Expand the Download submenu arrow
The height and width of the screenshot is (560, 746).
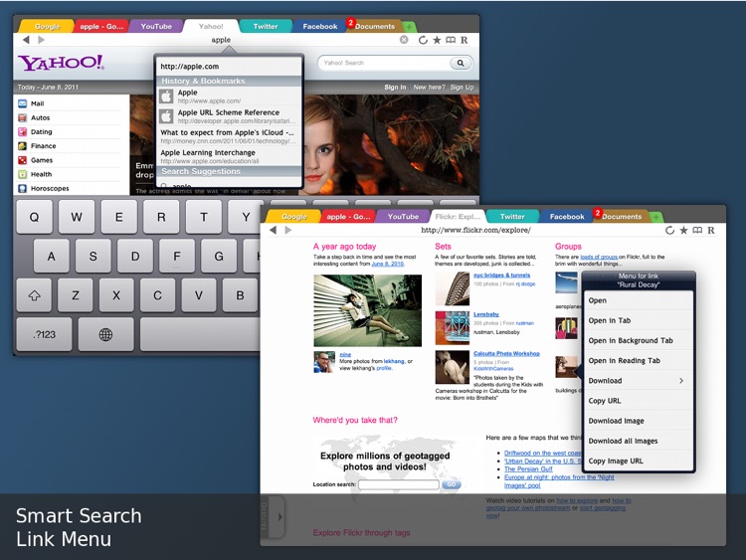pyautogui.click(x=681, y=381)
